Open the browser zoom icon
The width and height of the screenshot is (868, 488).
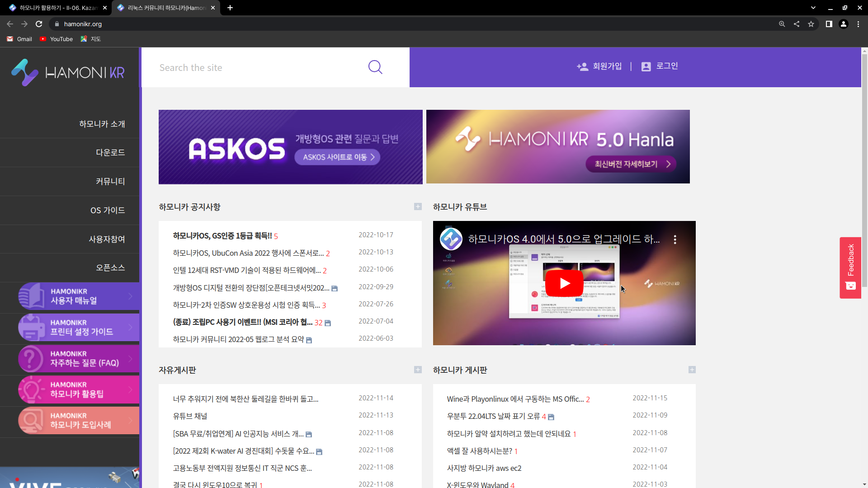point(782,24)
